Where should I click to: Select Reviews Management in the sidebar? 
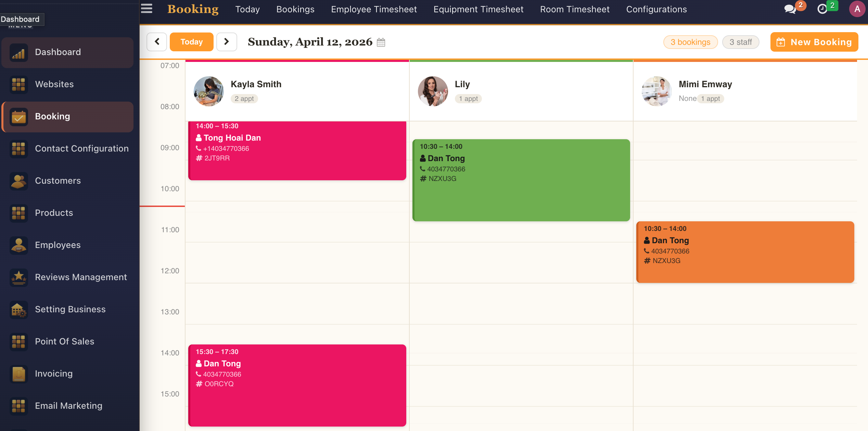click(x=67, y=277)
